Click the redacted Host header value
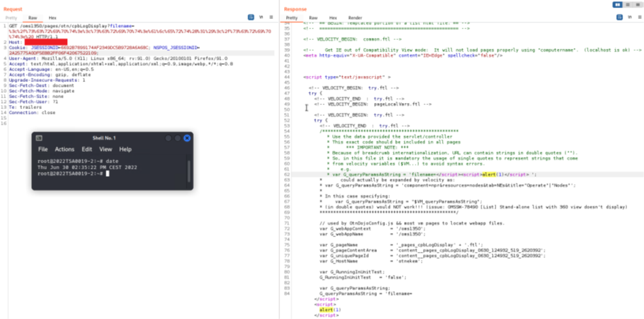Screen dimensions: 644x319 pyautogui.click(x=45, y=42)
